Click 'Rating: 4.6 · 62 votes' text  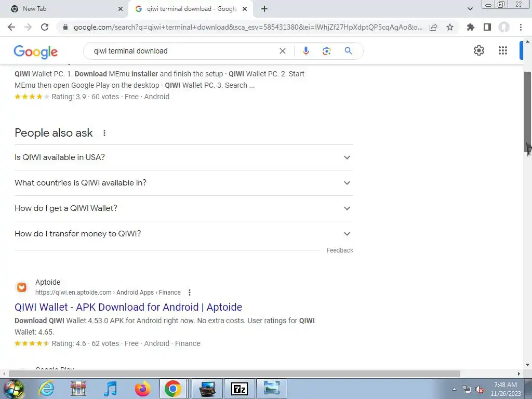(x=86, y=344)
